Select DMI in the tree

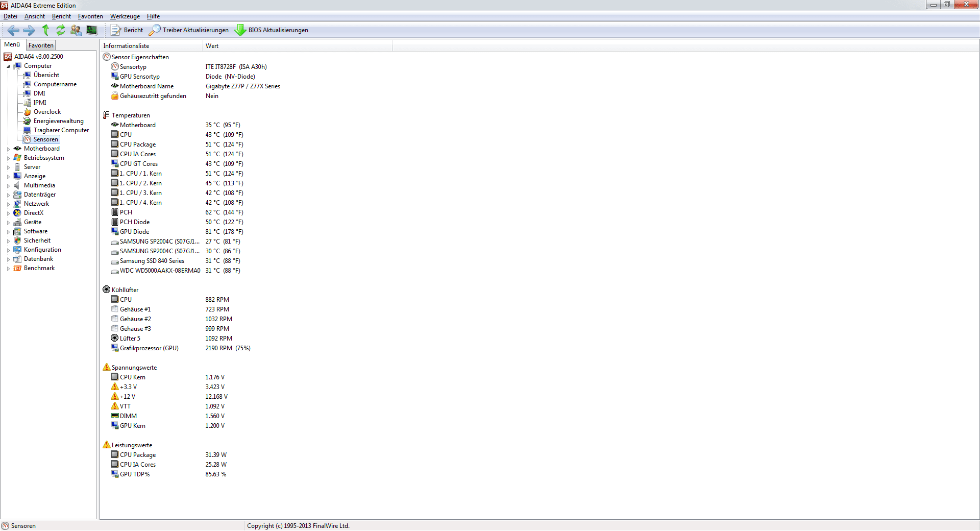point(39,93)
